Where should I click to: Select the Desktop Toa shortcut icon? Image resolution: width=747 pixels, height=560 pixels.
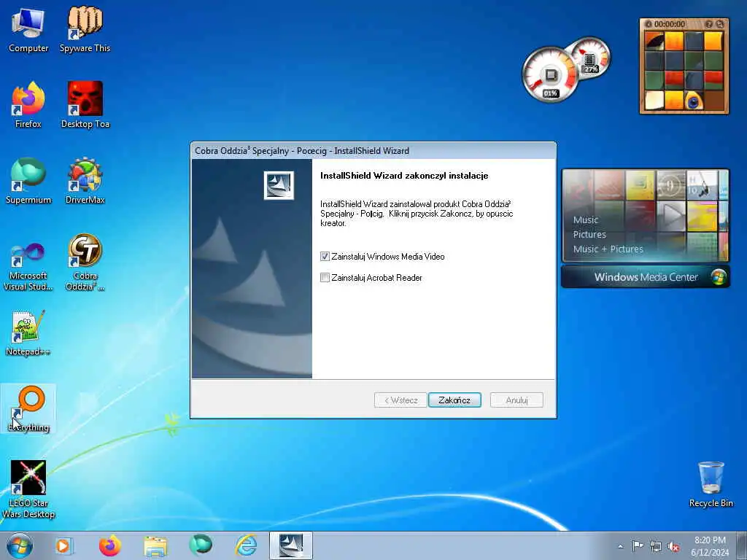(x=85, y=105)
